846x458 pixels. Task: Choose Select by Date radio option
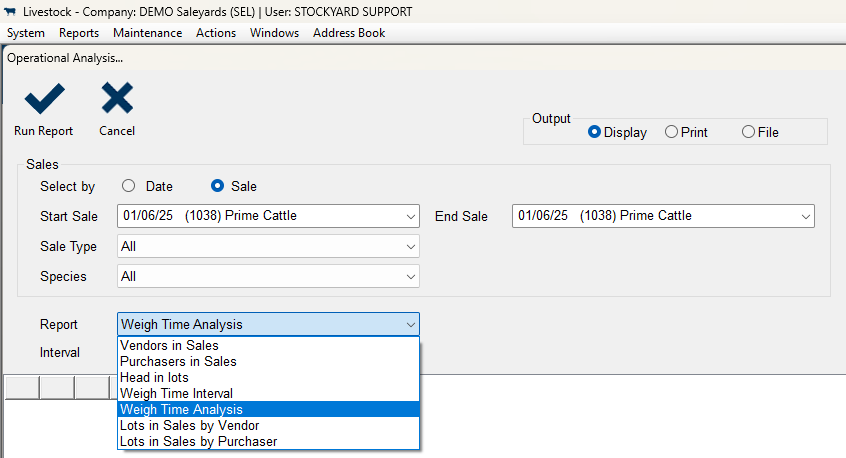(x=128, y=186)
